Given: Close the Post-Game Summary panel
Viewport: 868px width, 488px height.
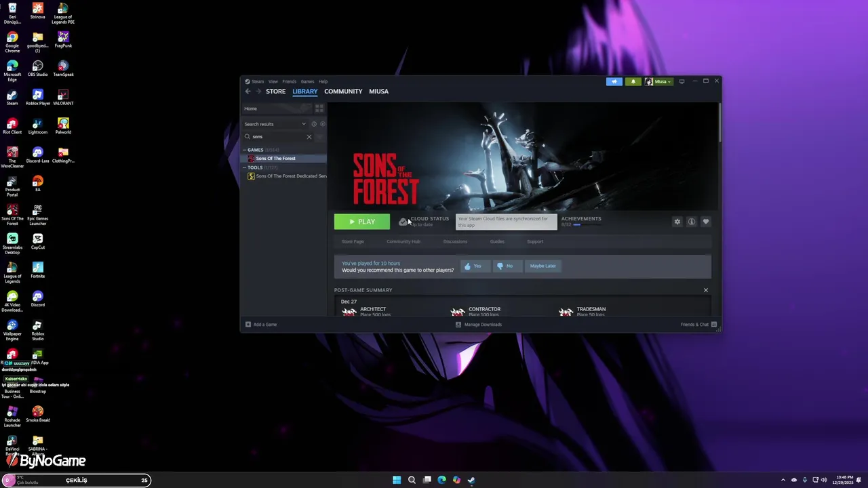Looking at the screenshot, I should (705, 290).
